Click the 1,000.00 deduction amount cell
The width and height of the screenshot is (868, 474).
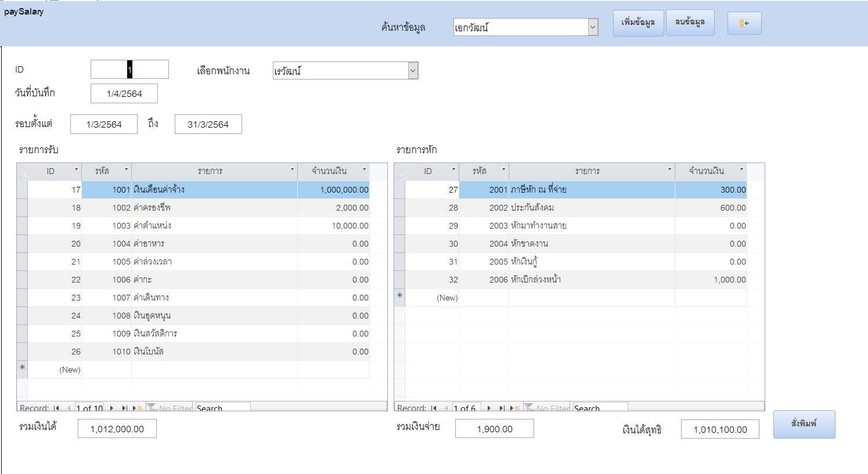(x=711, y=280)
